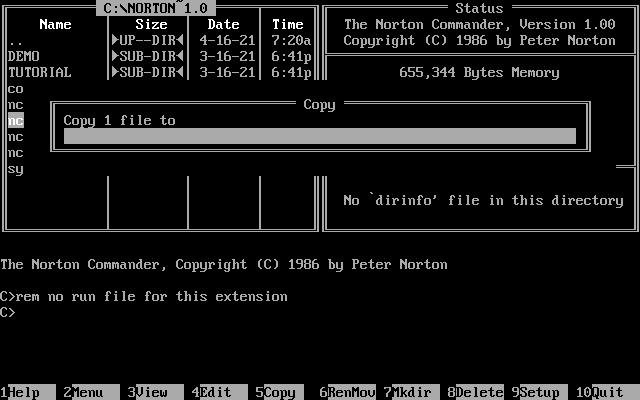Click 6RenMov in the function bar

pos(347,392)
